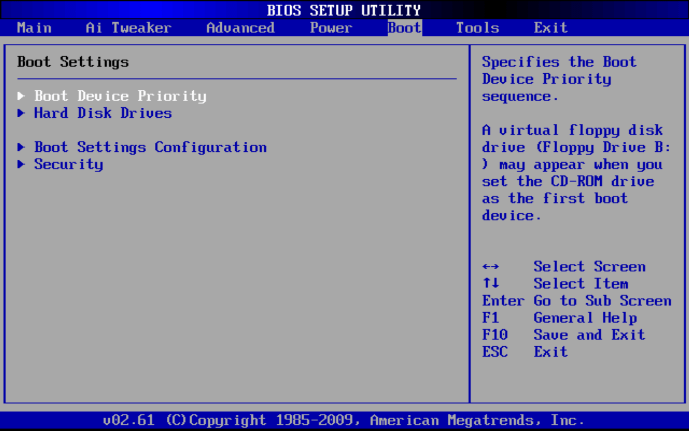Click the Go to Sub Screen text
The image size is (689, 431).
click(602, 301)
